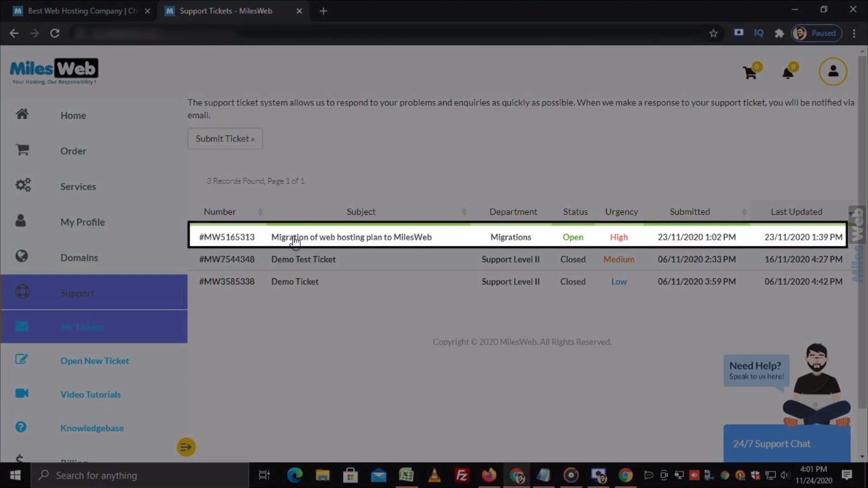Open the Home sidebar item
Image resolution: width=868 pixels, height=488 pixels.
click(73, 116)
